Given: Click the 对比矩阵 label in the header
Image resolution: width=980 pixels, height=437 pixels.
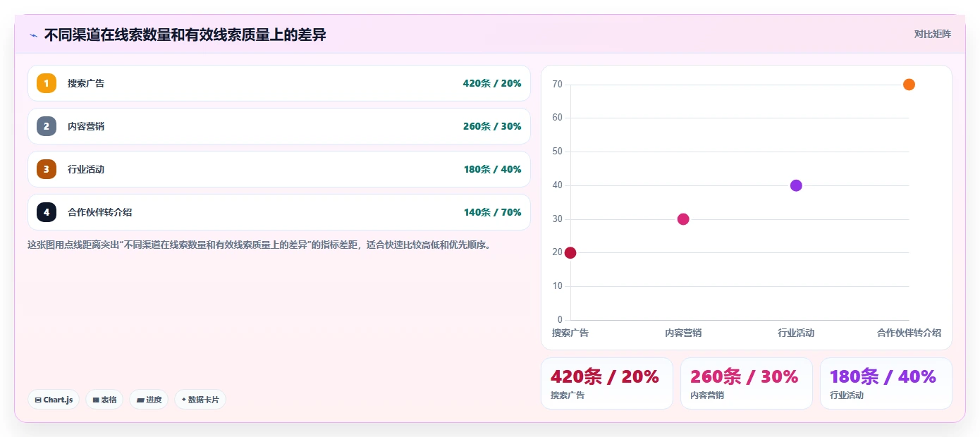Looking at the screenshot, I should [x=932, y=34].
